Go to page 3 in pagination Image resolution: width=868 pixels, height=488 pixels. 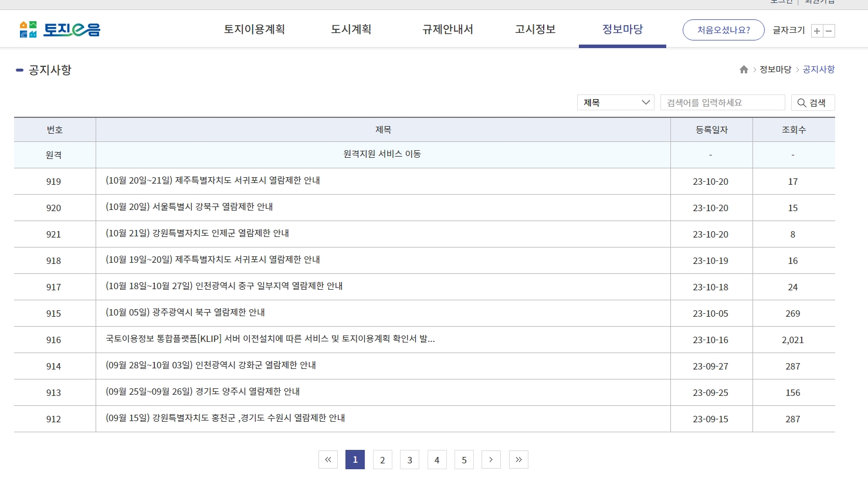point(409,459)
